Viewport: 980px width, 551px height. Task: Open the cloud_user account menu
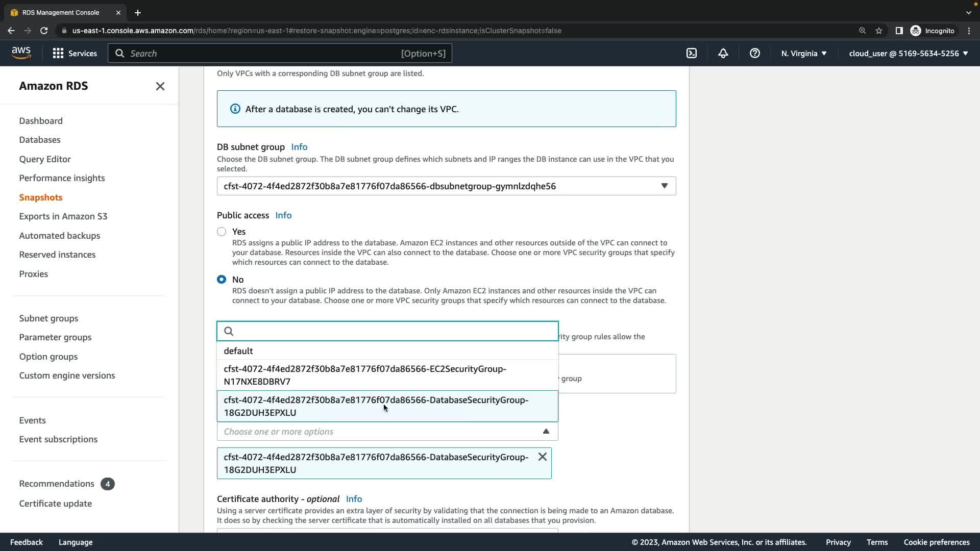click(x=908, y=53)
